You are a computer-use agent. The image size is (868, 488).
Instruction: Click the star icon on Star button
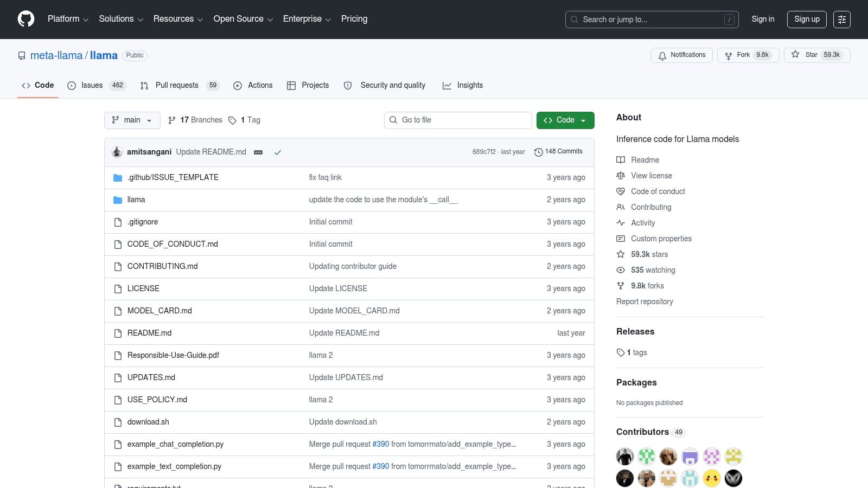795,54
